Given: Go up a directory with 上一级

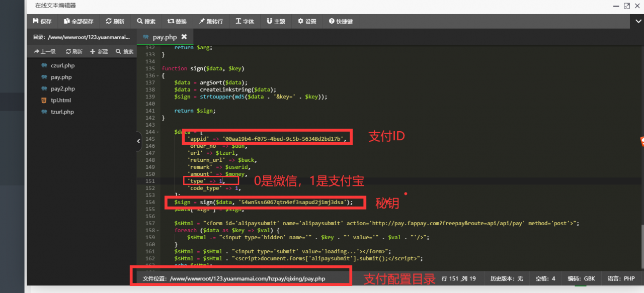Looking at the screenshot, I should pos(45,51).
